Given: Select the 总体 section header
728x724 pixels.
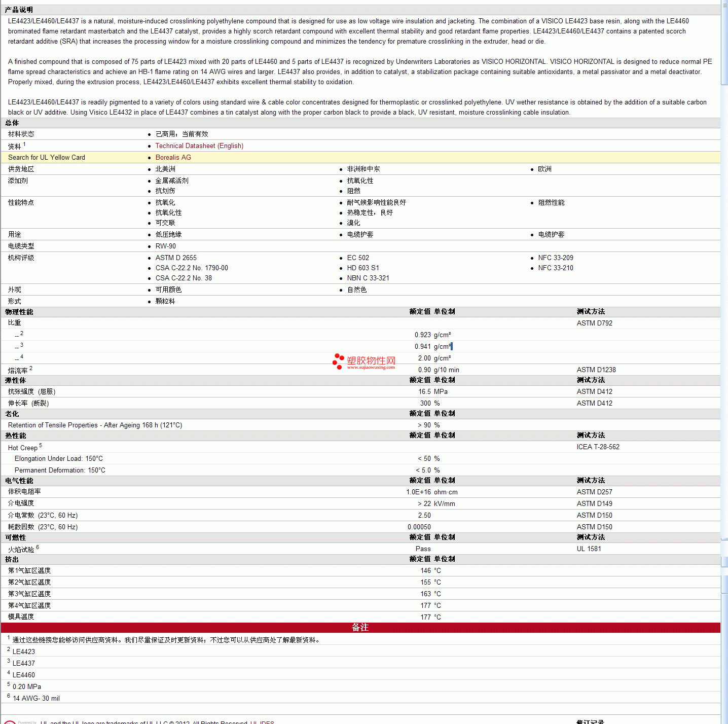Looking at the screenshot, I should click(12, 123).
